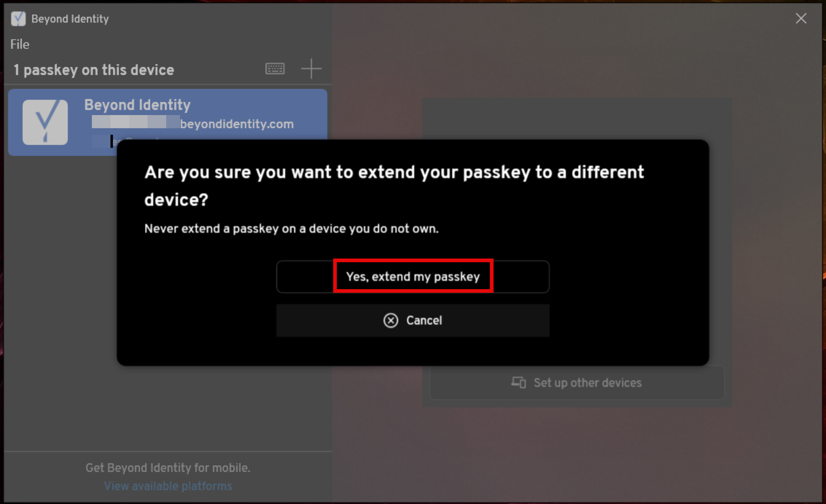
Task: Open the View available platforms link
Action: pyautogui.click(x=168, y=485)
